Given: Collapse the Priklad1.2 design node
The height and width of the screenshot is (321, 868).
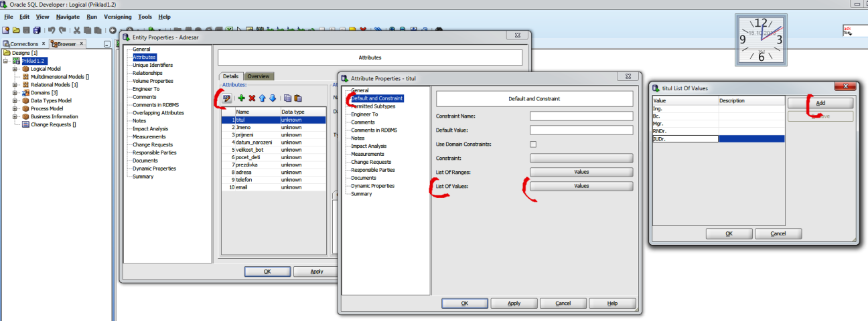Looking at the screenshot, I should [x=6, y=61].
